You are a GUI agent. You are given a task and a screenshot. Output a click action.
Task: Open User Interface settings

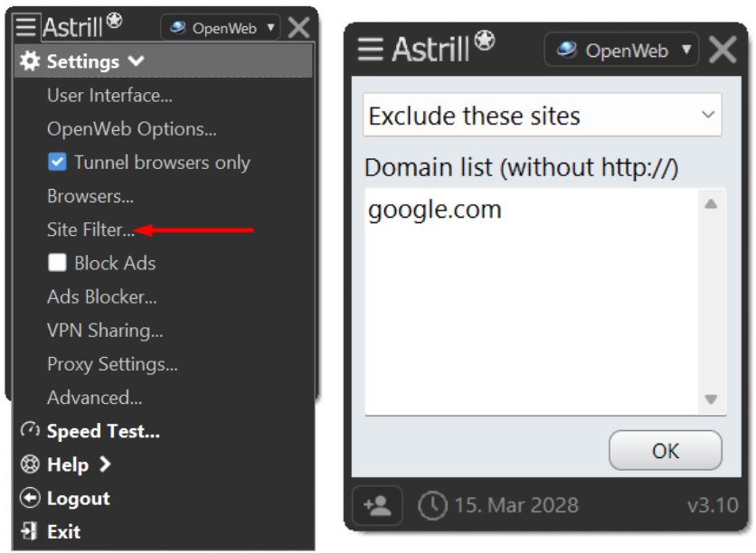109,96
